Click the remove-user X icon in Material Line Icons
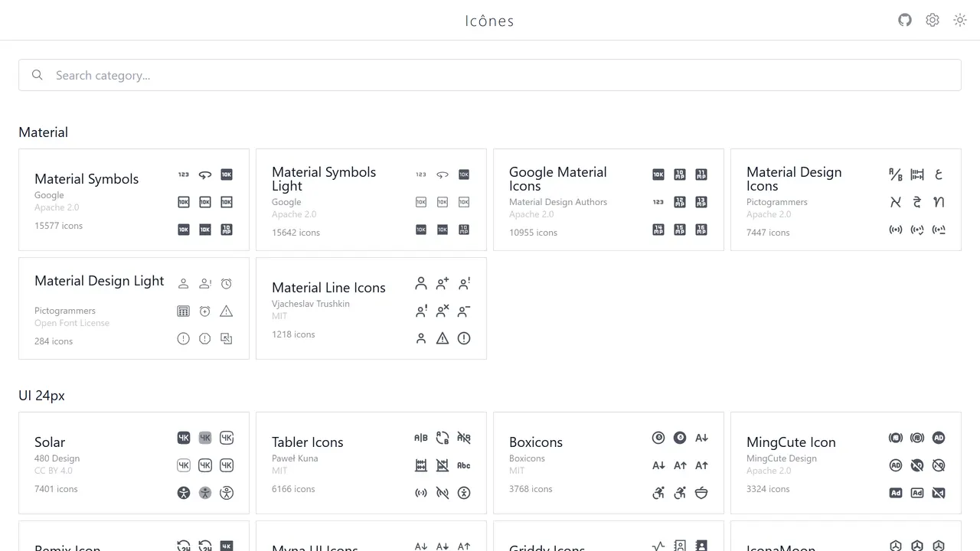The width and height of the screenshot is (980, 551). 443,311
